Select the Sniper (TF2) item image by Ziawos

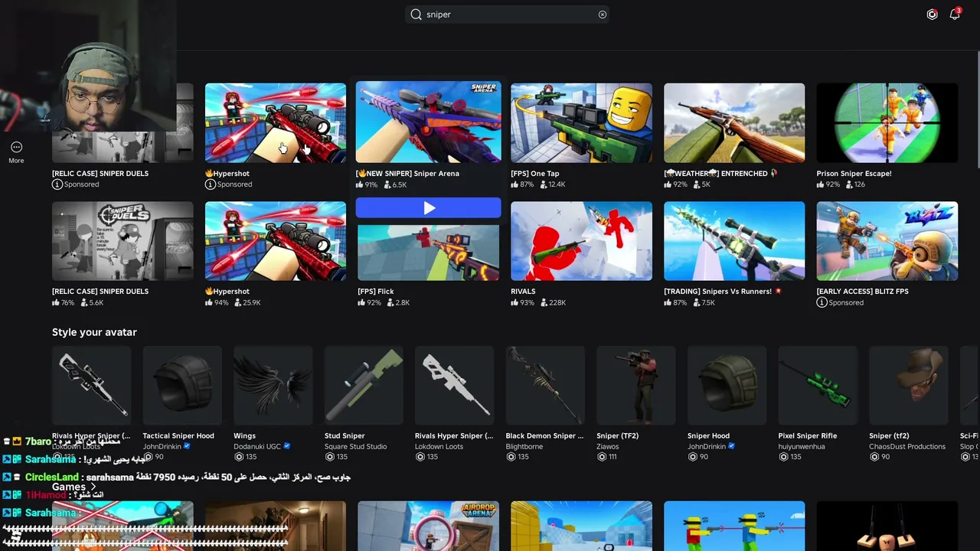pos(636,386)
